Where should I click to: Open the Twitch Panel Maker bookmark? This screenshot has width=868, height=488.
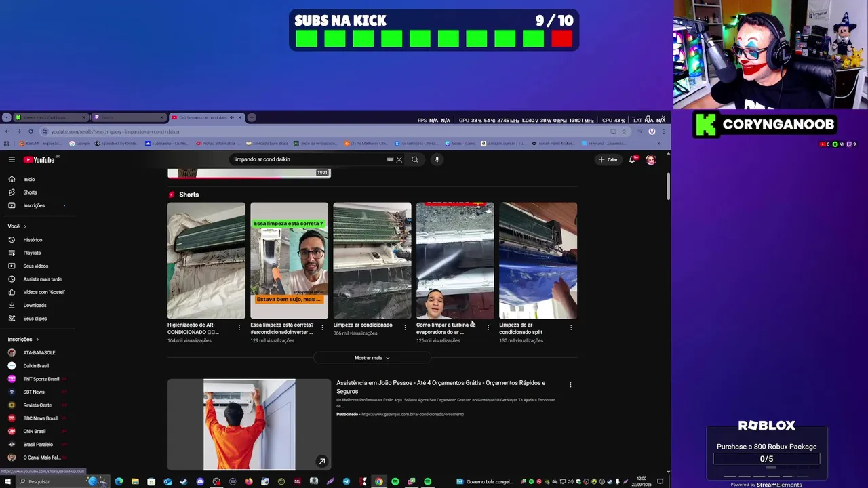pos(553,144)
